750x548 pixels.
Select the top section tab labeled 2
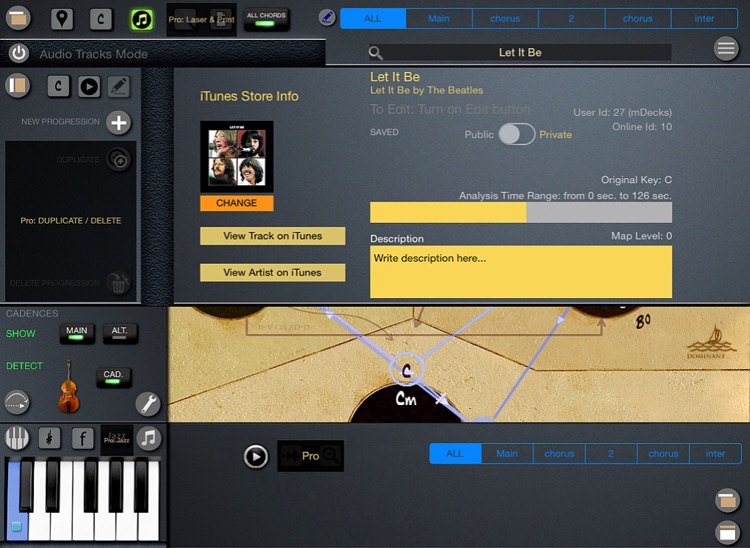[572, 19]
